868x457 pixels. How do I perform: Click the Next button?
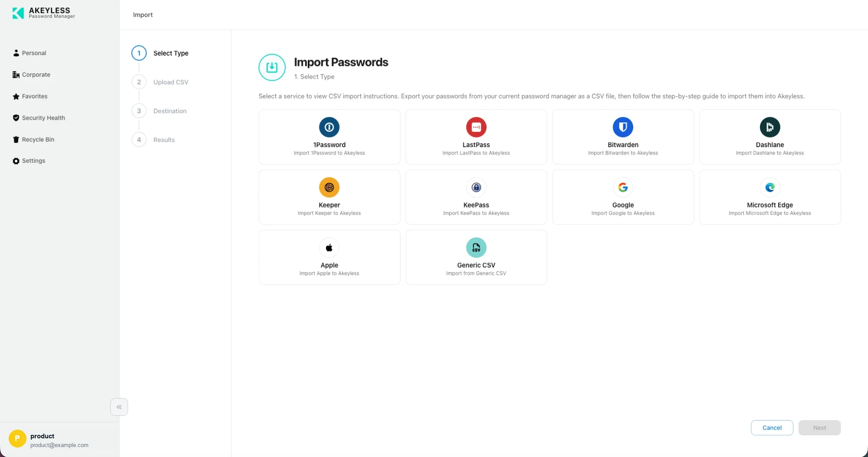pos(819,428)
